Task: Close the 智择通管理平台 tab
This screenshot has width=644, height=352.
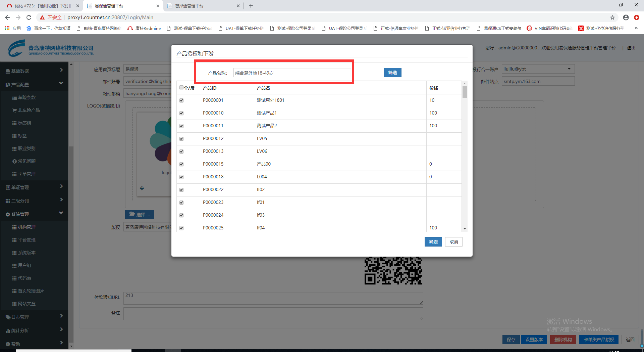Action: (238, 6)
